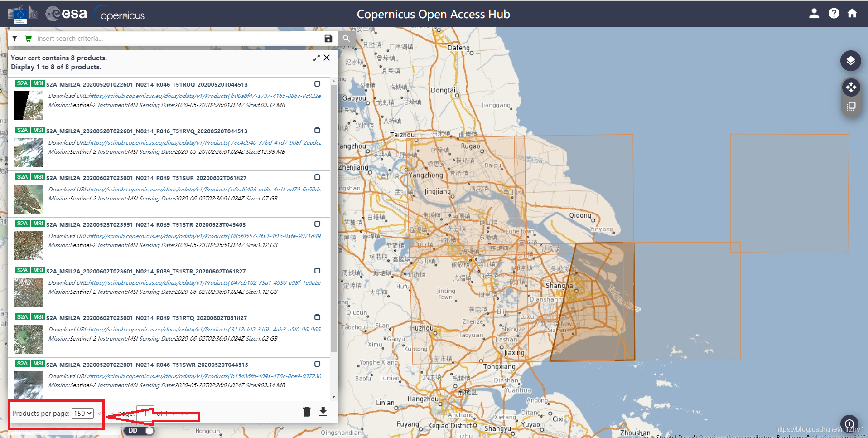This screenshot has width=868, height=438.
Task: Click product title S2A_MSIL2A_20200602T023601_N0214_R089_T51SUR_20200602T061827
Action: (146, 178)
